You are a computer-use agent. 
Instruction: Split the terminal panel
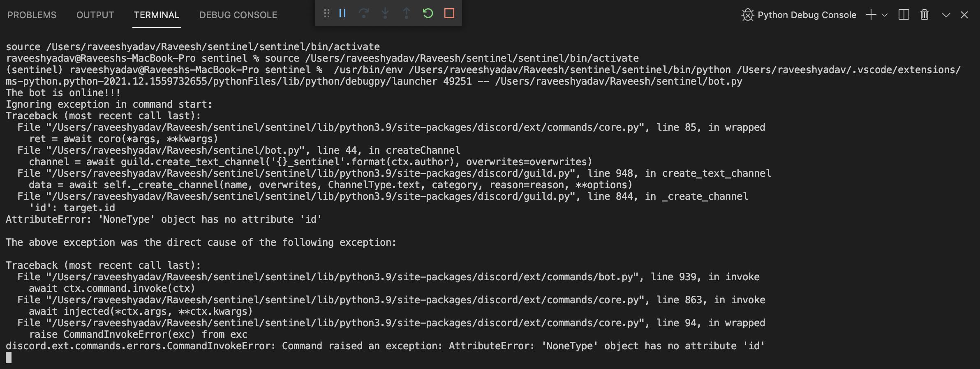tap(904, 15)
